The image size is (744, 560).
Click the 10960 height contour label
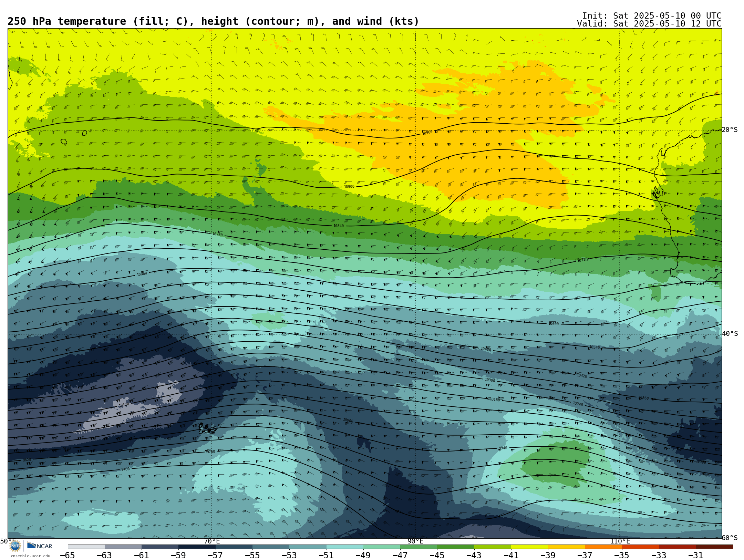427,133
